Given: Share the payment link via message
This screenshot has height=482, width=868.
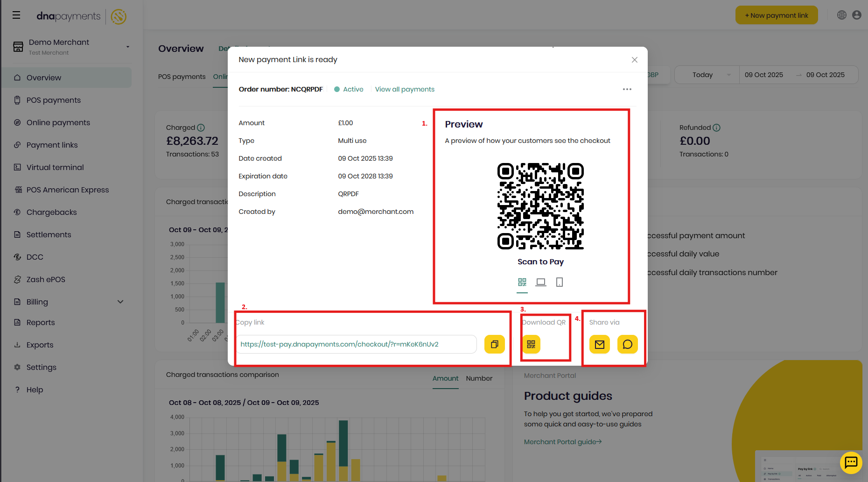Looking at the screenshot, I should tap(627, 344).
